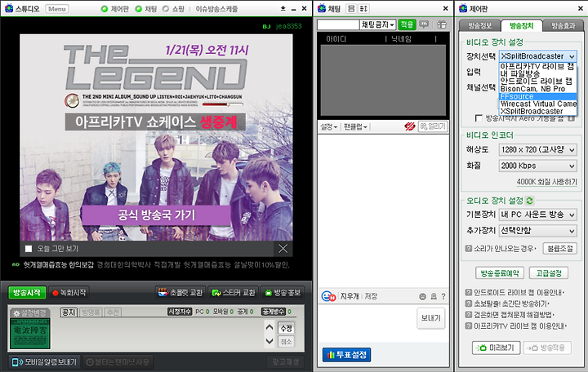Select XSplitBroadcaster in the list
The height and width of the screenshot is (372, 588).
(538, 111)
